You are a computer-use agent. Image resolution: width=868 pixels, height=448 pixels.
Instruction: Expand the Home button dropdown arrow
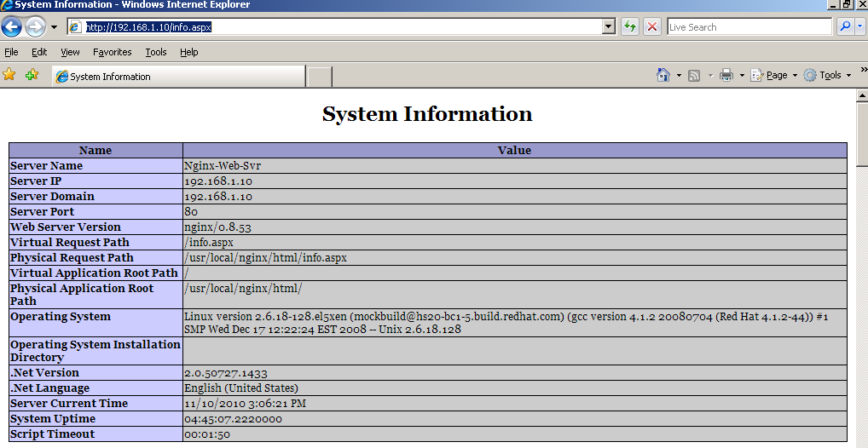(x=680, y=75)
